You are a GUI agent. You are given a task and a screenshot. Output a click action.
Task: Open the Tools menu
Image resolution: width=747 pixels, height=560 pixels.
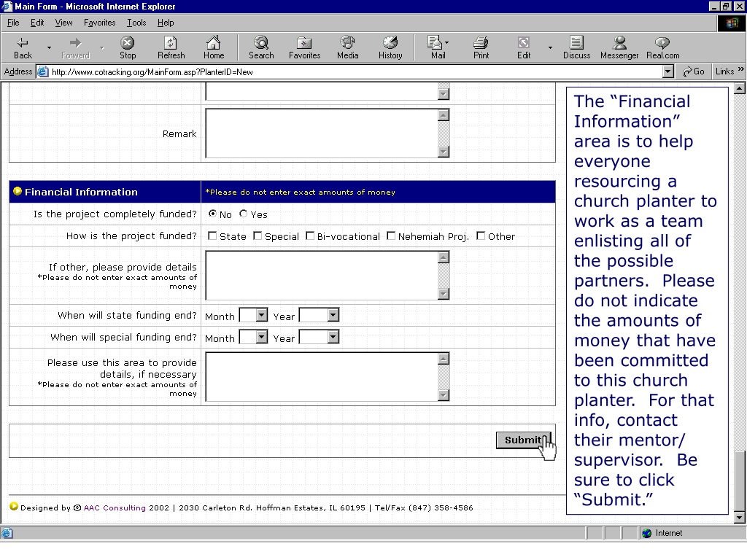pyautogui.click(x=136, y=23)
